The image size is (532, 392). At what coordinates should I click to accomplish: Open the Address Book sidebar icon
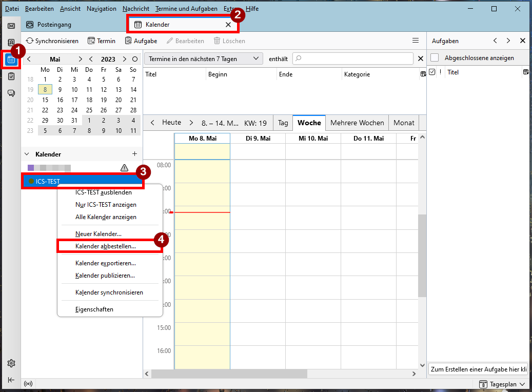point(11,43)
